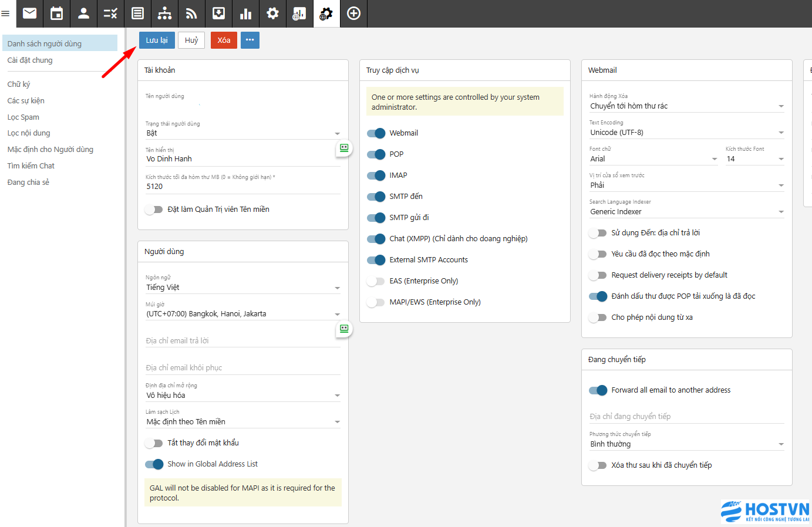This screenshot has width=812, height=527.
Task: Toggle the SMTP gửi đi switch
Action: coord(376,218)
